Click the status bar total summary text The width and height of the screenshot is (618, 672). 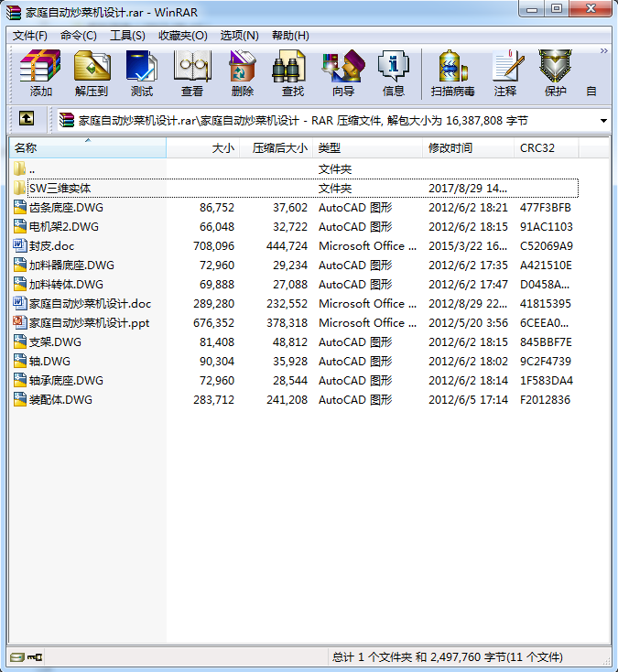coord(448,657)
